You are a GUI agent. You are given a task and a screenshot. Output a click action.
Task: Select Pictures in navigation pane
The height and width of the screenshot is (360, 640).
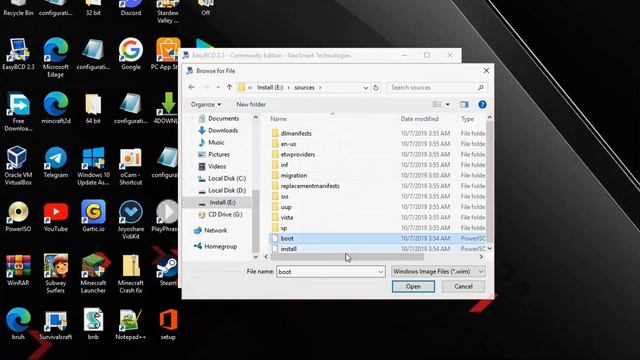pyautogui.click(x=219, y=154)
